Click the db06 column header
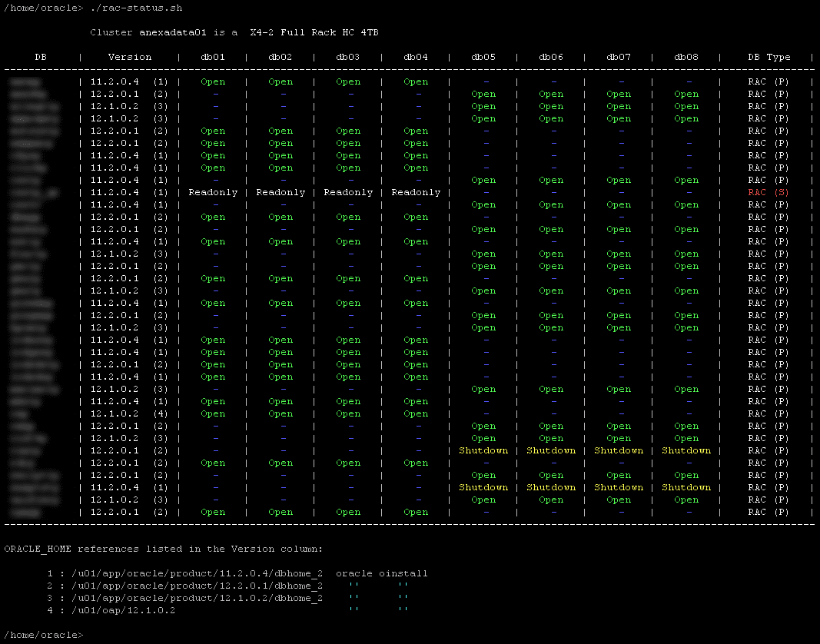 (551, 57)
